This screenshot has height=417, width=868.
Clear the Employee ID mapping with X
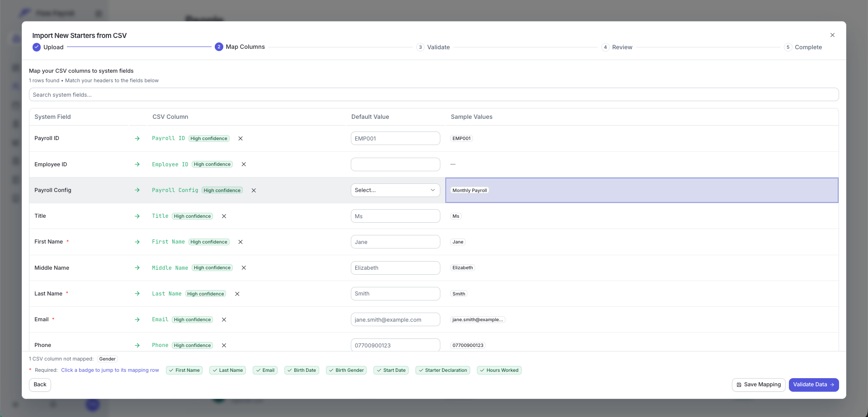tap(244, 164)
